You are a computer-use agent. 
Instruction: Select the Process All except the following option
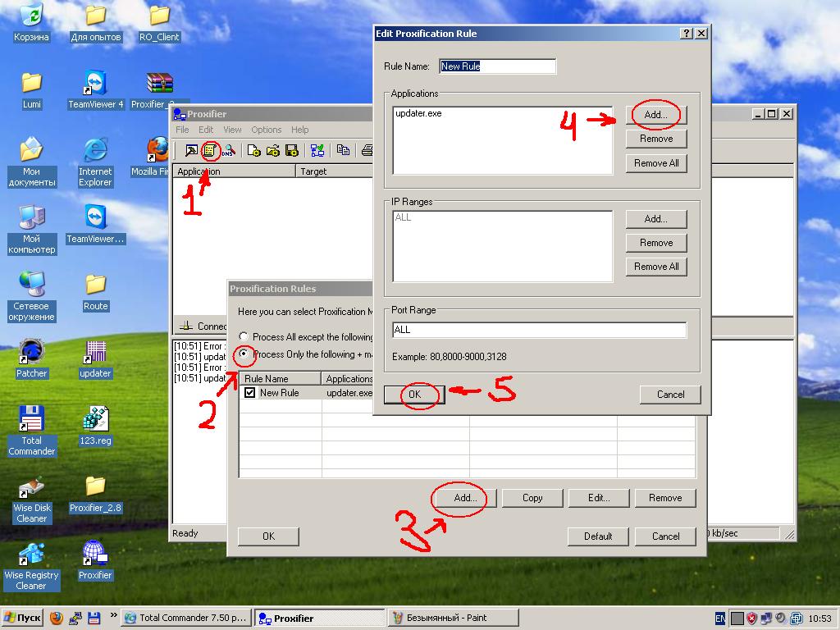[244, 337]
